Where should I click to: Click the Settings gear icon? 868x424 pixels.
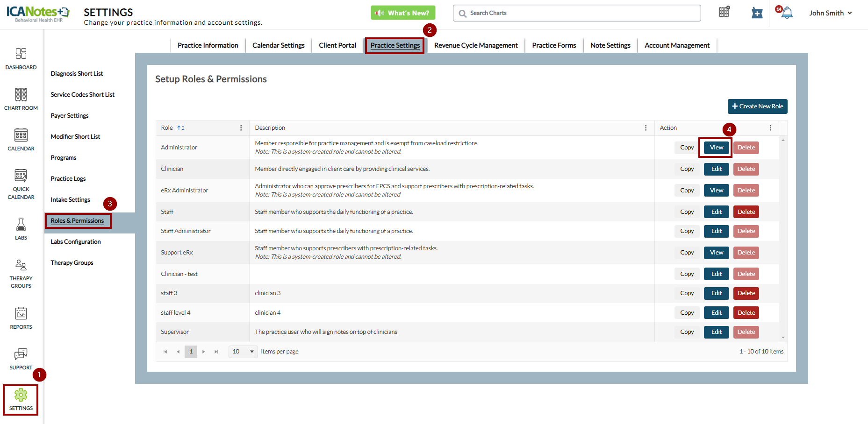(x=21, y=395)
